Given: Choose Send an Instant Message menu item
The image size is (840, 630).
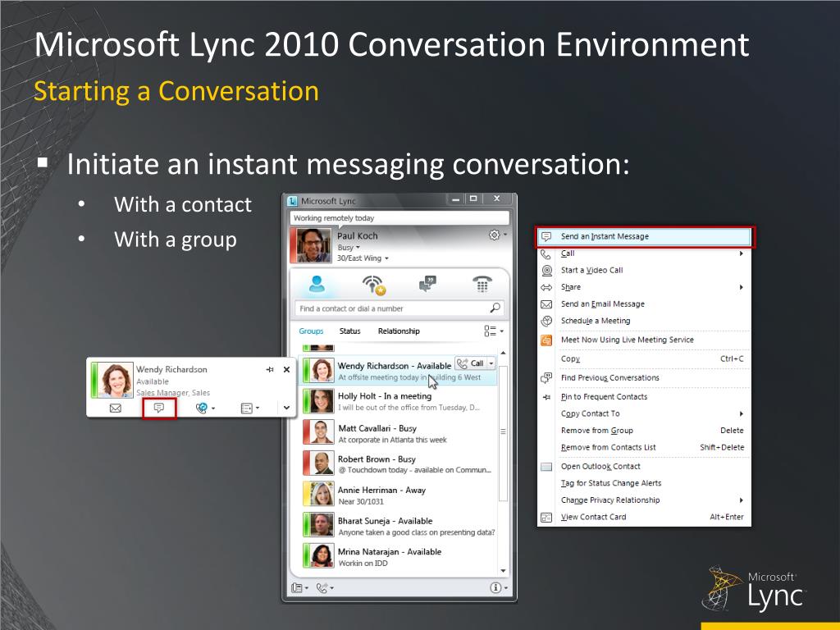Looking at the screenshot, I should (645, 236).
